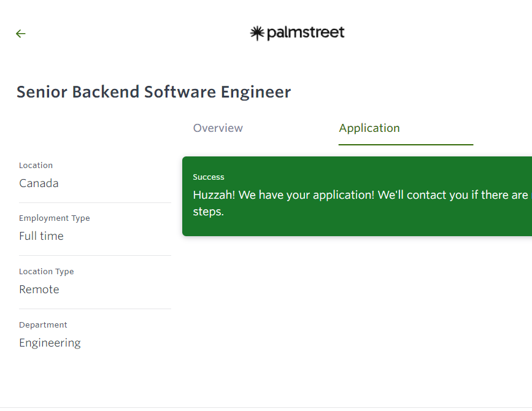Click the divider line below Remote
Image resolution: width=532 pixels, height=411 pixels.
(94, 309)
